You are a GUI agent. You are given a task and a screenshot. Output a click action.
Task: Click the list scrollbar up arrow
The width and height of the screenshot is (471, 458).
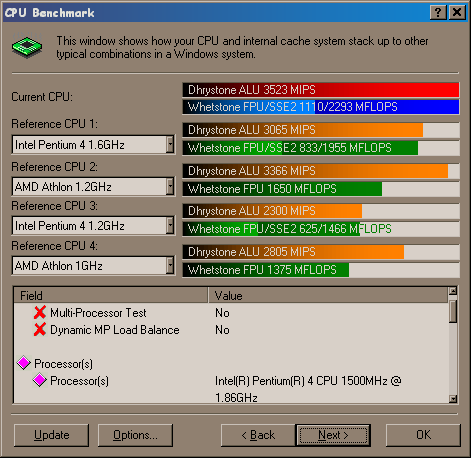pos(453,291)
